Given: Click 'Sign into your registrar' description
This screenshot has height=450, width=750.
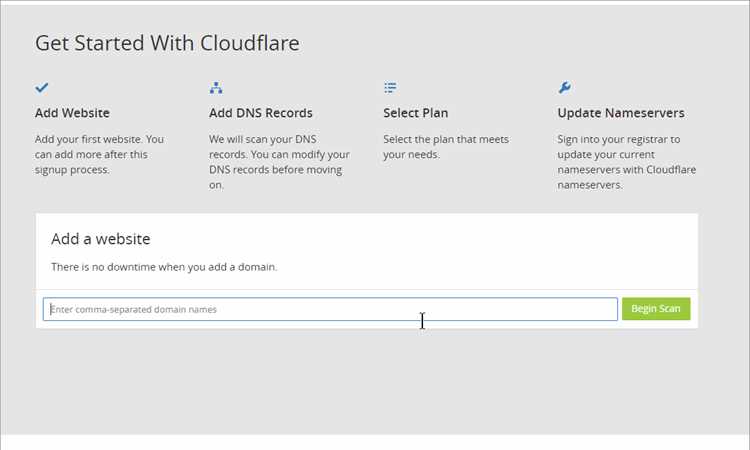Looking at the screenshot, I should point(627,162).
